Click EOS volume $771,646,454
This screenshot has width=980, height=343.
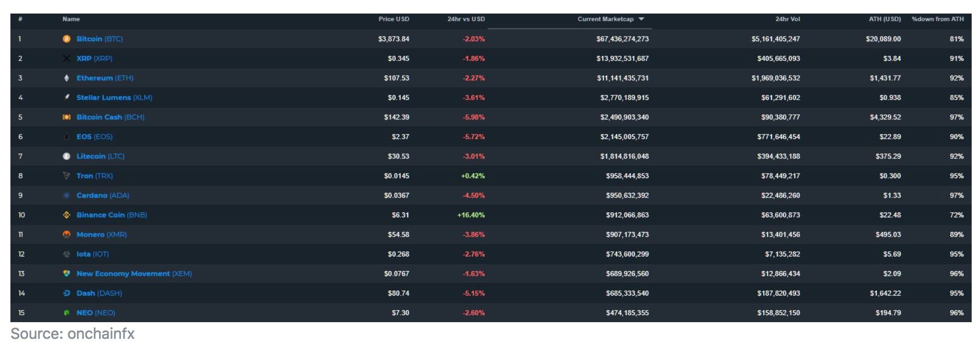(779, 137)
